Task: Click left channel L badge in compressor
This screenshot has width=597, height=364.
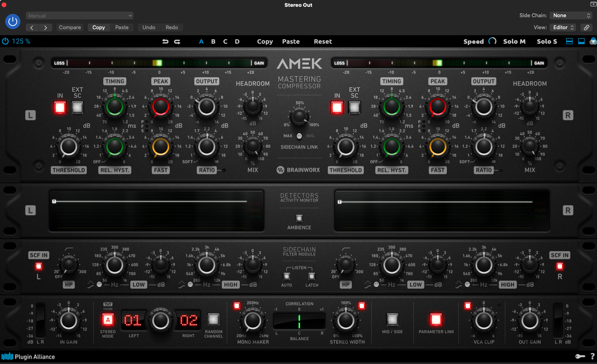Action: pos(30,115)
